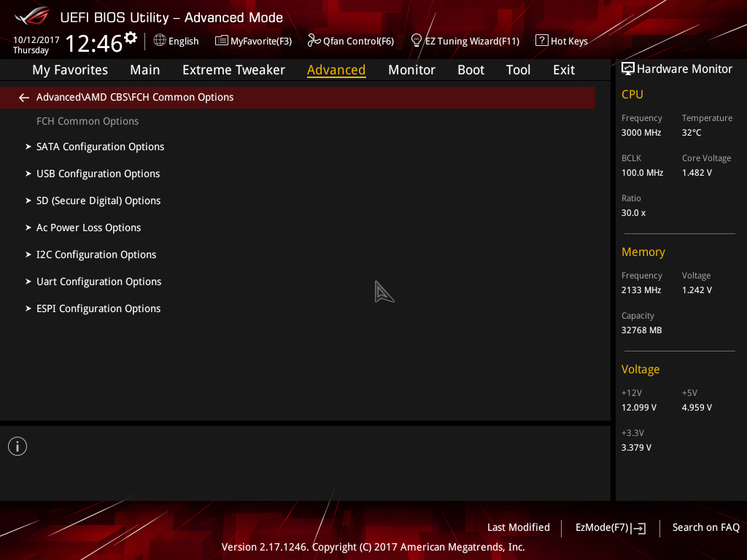Viewport: 747px width, 560px height.
Task: Click the 12:46 clock display
Action: click(x=94, y=43)
